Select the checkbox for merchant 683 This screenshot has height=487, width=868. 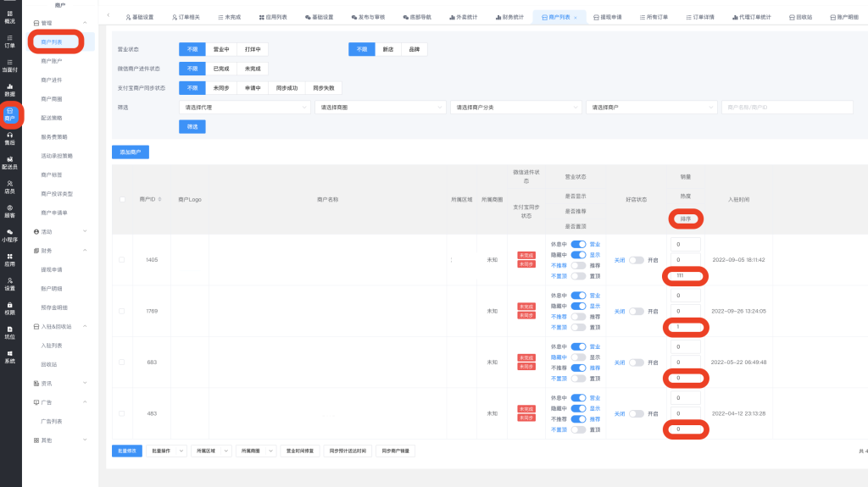(121, 362)
